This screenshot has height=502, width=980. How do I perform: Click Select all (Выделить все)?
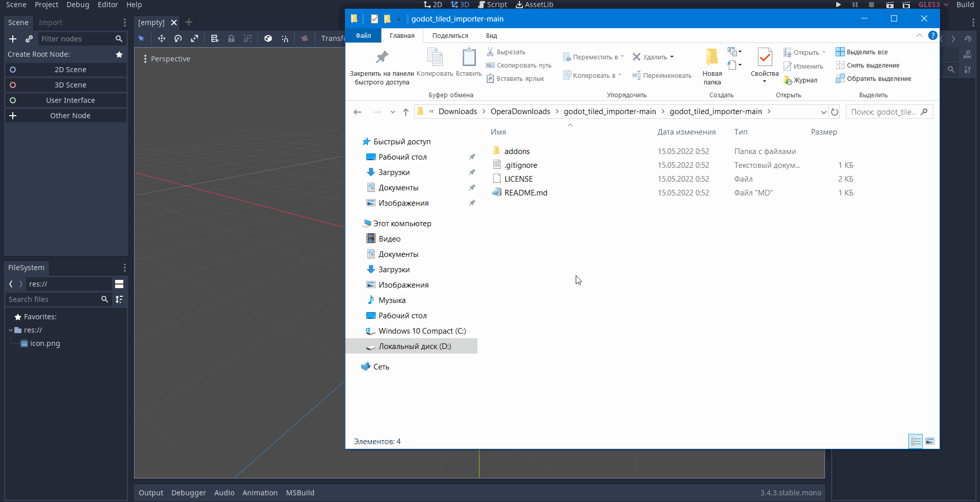coord(862,52)
